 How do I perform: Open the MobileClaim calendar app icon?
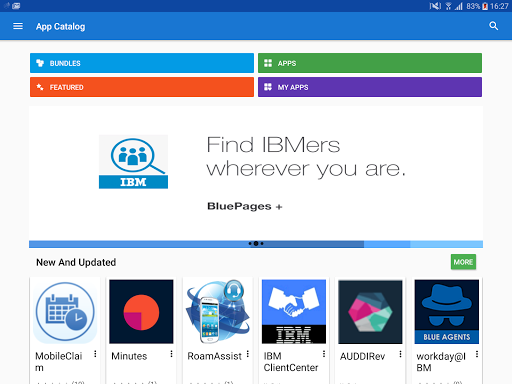click(65, 312)
